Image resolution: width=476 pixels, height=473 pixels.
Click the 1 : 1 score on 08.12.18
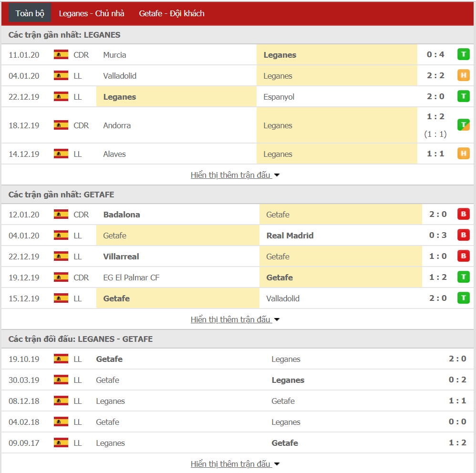pyautogui.click(x=457, y=401)
